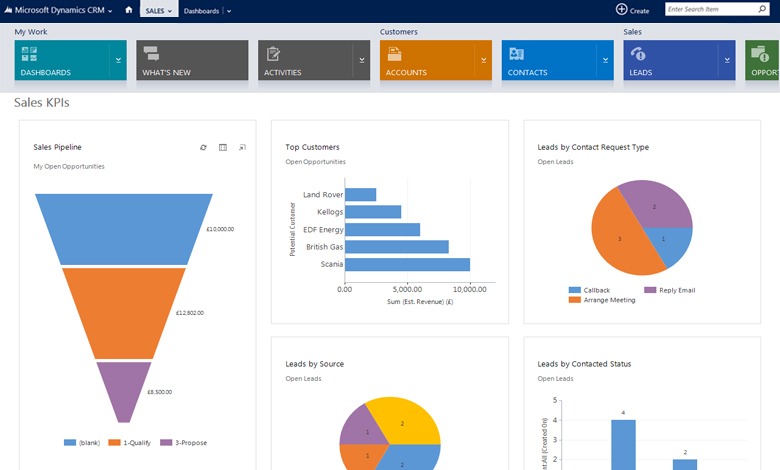The width and height of the screenshot is (780, 470).
Task: Open the Dashboards tile
Action: 61,60
